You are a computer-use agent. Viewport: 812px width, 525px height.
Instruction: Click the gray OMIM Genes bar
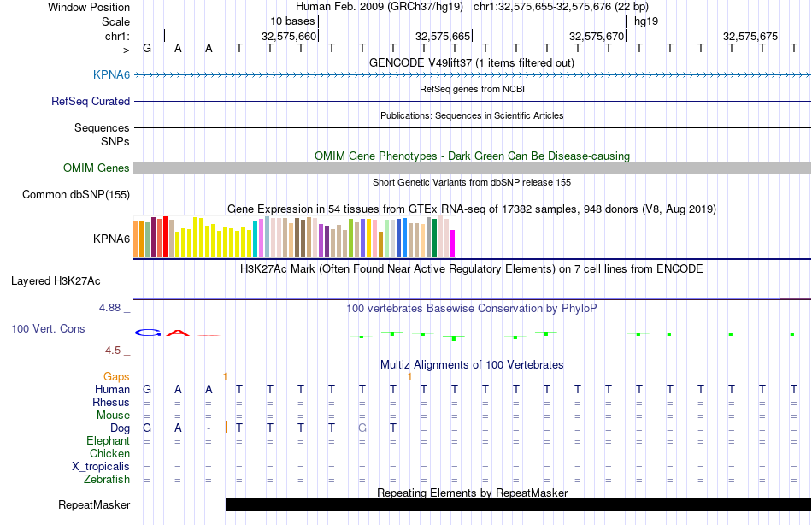[x=472, y=168]
